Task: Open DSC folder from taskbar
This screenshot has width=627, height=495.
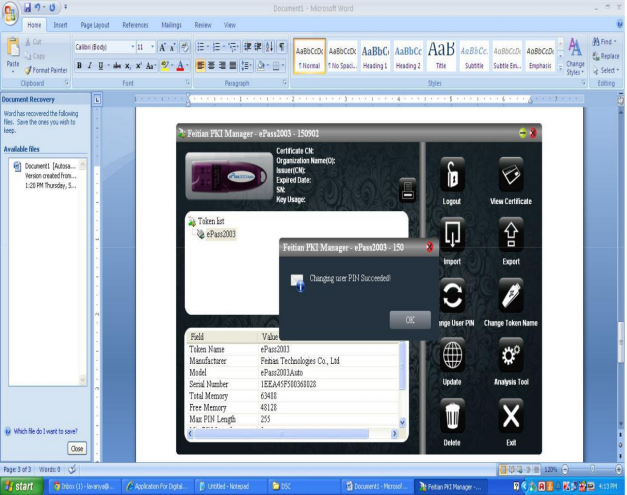Action: [303, 487]
